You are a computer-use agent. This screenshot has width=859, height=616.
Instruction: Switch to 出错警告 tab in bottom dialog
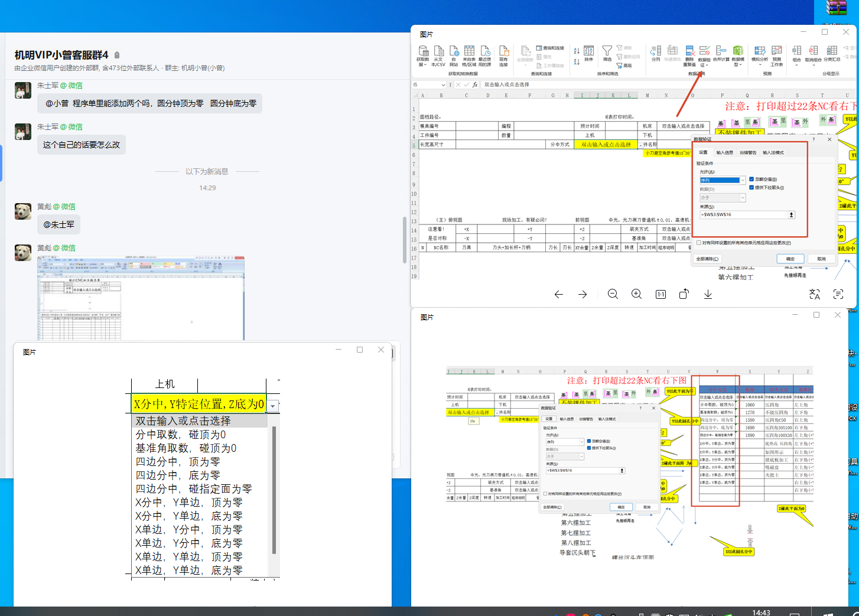click(586, 419)
